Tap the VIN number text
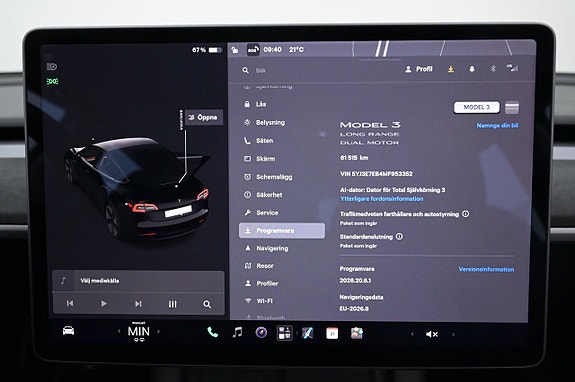The height and width of the screenshot is (382, 575). (x=376, y=174)
